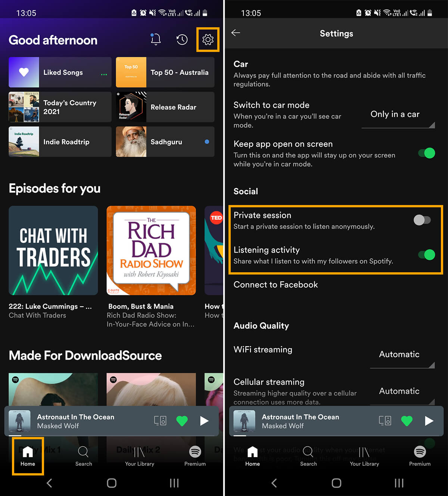
Task: Tap song progress bar on Settings mini player
Action: coord(336,435)
